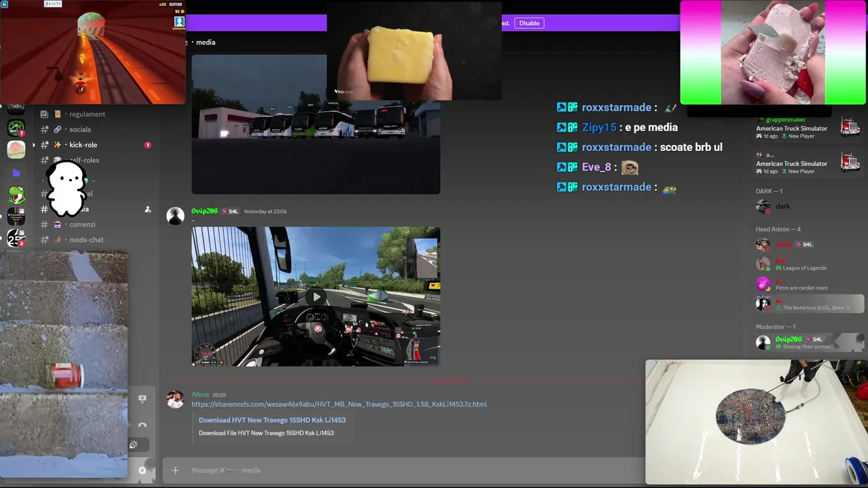Click Zipy15 'e pe media' chat message
This screenshot has width=868, height=488.
click(x=617, y=127)
